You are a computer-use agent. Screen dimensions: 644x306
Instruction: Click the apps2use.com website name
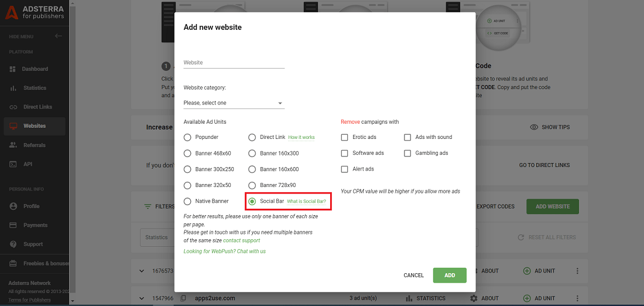click(215, 298)
